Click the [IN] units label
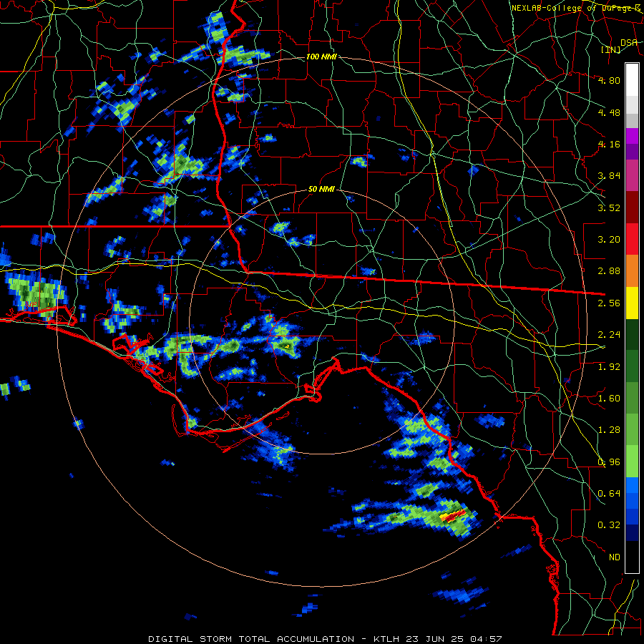The width and height of the screenshot is (644, 644). [x=611, y=49]
